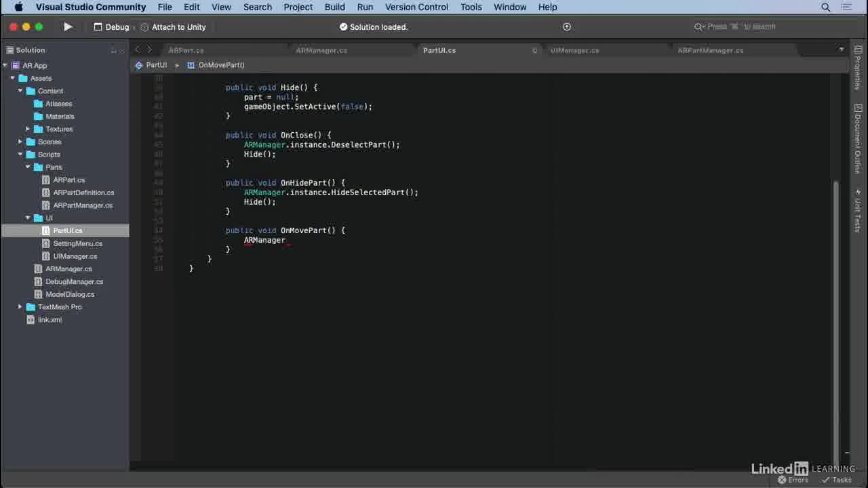Screen dimensions: 868x488
Task: Open the Unit Tests side pad
Action: pos(858,210)
